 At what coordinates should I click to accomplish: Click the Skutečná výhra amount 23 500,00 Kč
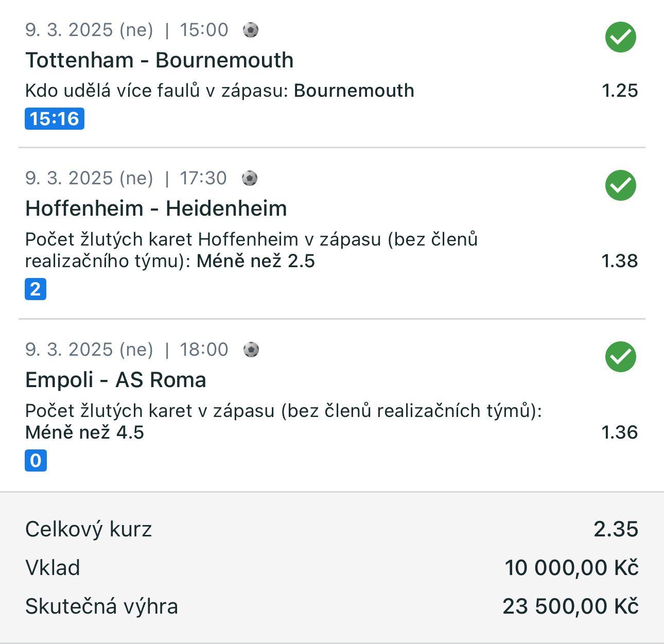pyautogui.click(x=570, y=606)
